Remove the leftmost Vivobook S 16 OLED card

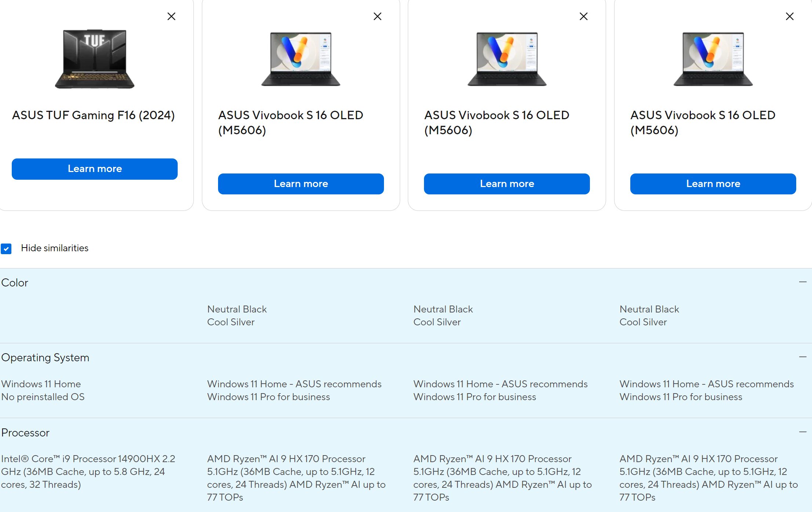377,17
